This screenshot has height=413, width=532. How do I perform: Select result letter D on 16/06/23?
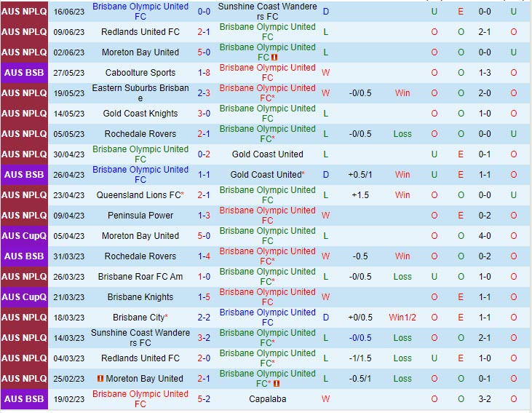tap(326, 12)
